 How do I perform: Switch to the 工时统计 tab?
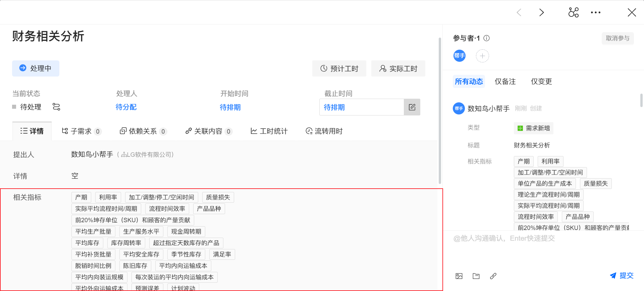pos(269,131)
